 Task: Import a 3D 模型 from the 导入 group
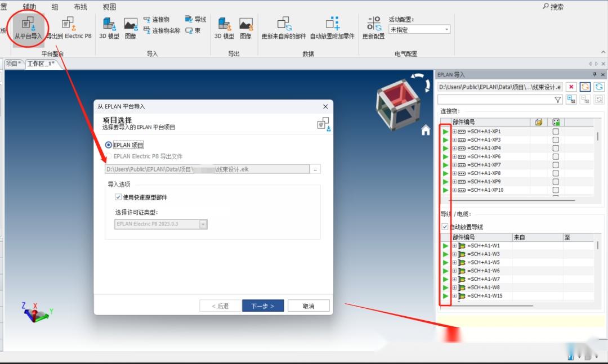click(x=109, y=28)
